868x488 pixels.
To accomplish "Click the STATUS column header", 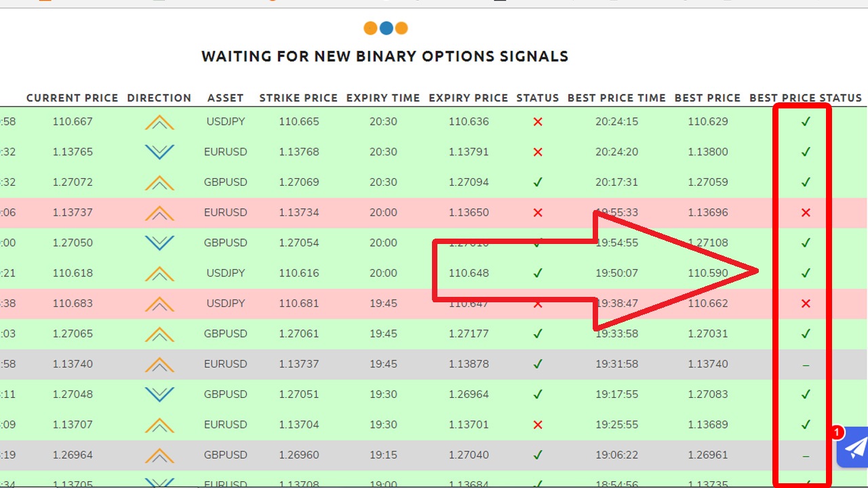I will pyautogui.click(x=538, y=98).
